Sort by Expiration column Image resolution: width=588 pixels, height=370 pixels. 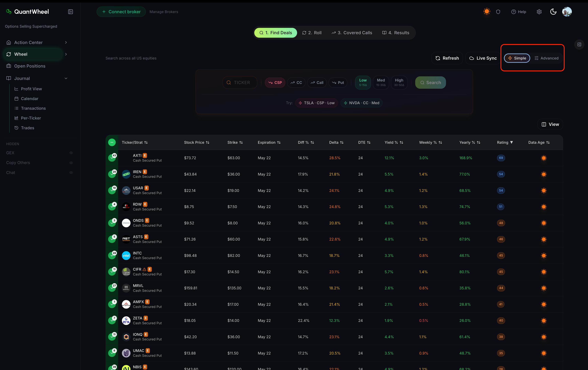269,142
